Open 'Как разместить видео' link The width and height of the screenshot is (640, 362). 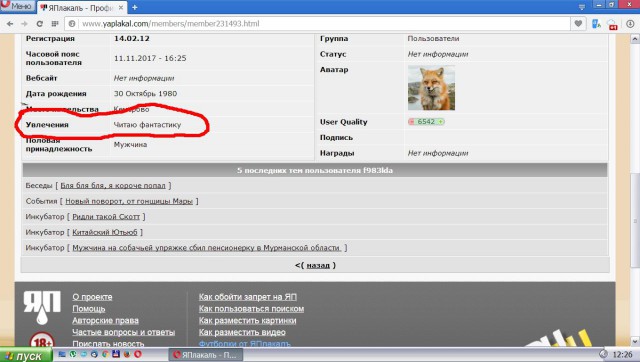pyautogui.click(x=242, y=332)
